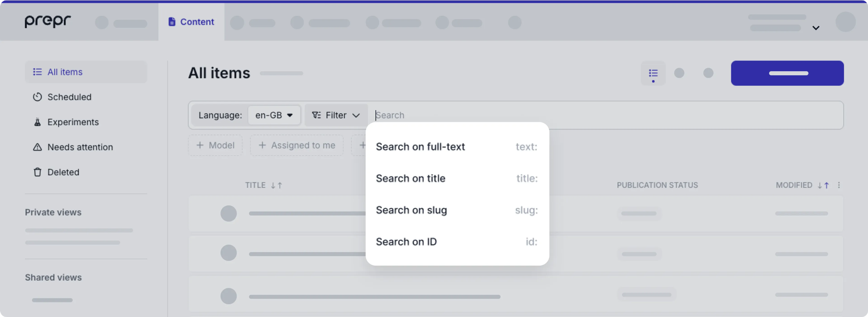Click the Needs attention warning icon
The image size is (868, 317).
[x=37, y=147]
